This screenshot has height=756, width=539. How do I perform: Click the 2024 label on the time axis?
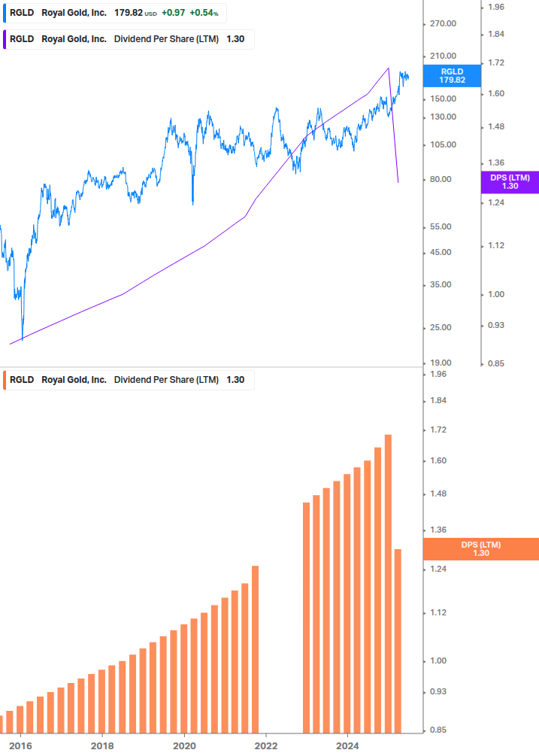tap(347, 746)
